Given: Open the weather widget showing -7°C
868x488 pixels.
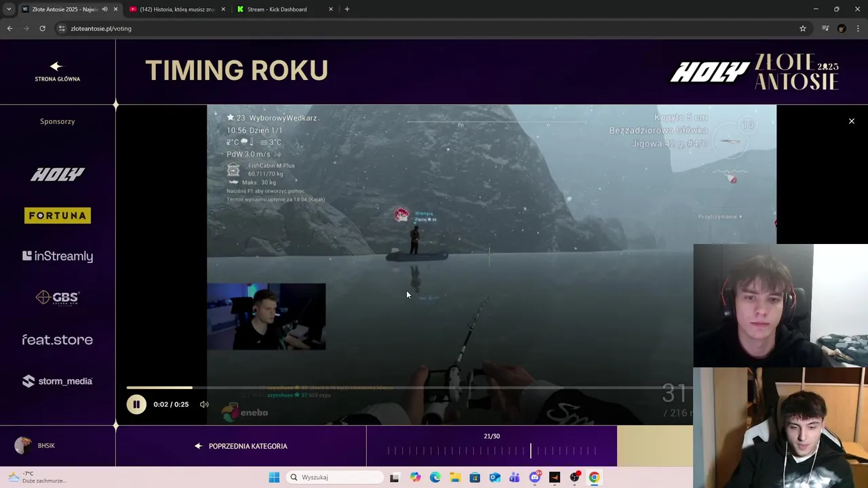Looking at the screenshot, I should click(37, 477).
